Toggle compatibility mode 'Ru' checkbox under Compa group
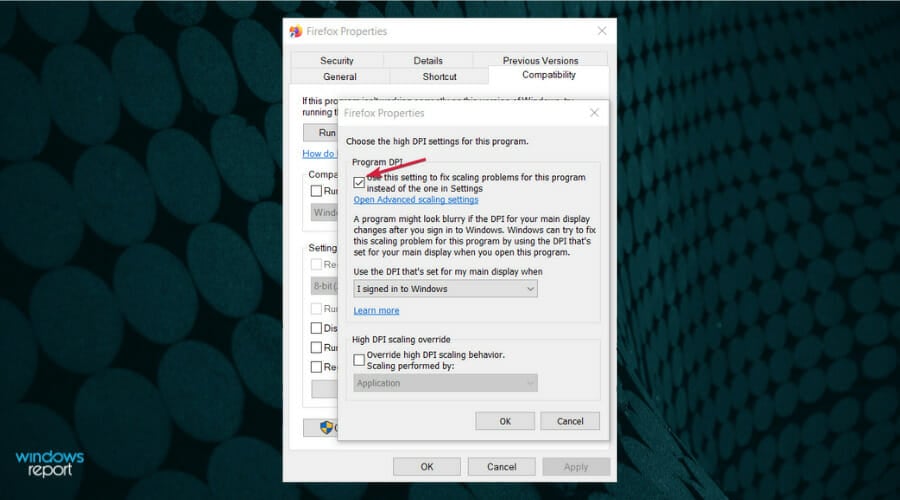 coord(316,191)
